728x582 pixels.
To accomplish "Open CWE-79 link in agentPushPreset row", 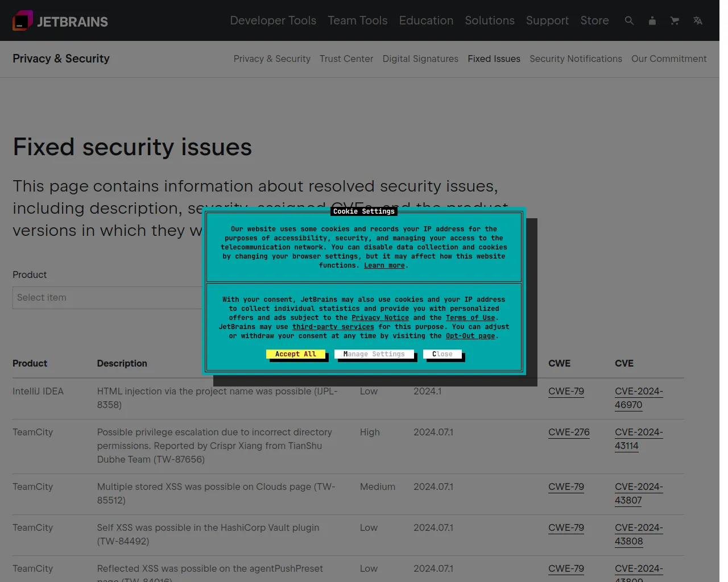I will (566, 568).
